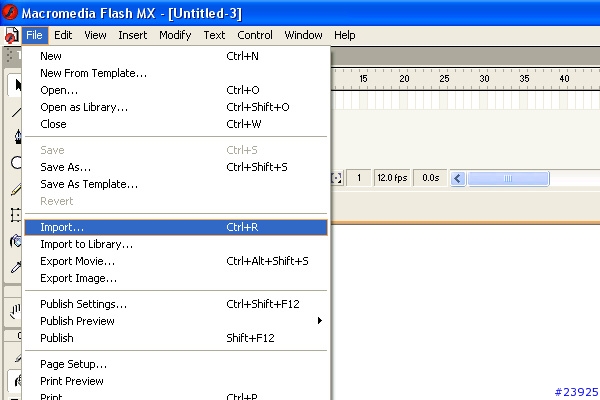Select the Free Transform tool
600x400 pixels.
click(x=16, y=215)
